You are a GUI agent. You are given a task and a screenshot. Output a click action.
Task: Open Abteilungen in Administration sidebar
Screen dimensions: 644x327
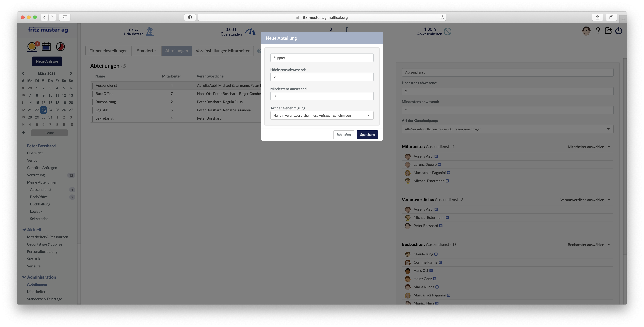point(37,284)
